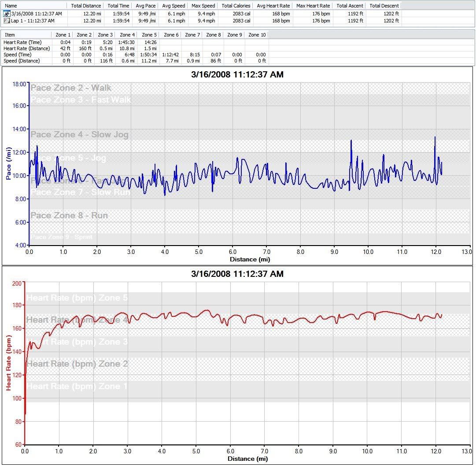Image resolution: width=476 pixels, height=474 pixels.
Task: Select the Lap 1 - 11:12:37 AM row
Action: tap(33, 21)
